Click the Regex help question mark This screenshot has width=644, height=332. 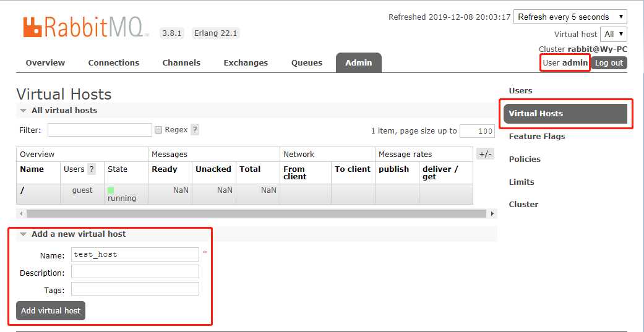(195, 130)
